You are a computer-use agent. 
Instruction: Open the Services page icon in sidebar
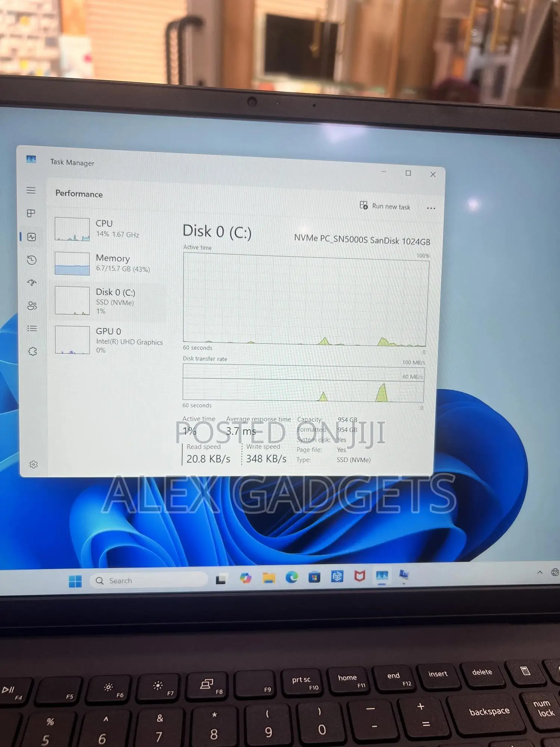[x=33, y=351]
